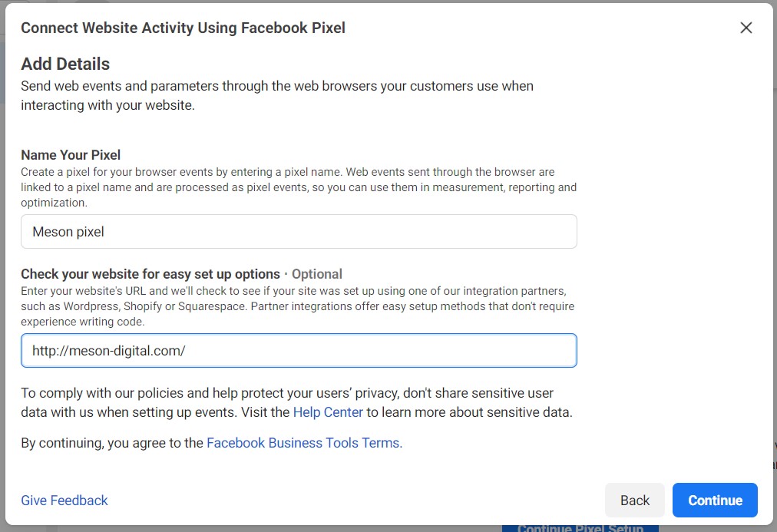The height and width of the screenshot is (532, 777).
Task: Click 'Connect Website Activity Using Facebook Pixel' title
Action: pyautogui.click(x=184, y=28)
